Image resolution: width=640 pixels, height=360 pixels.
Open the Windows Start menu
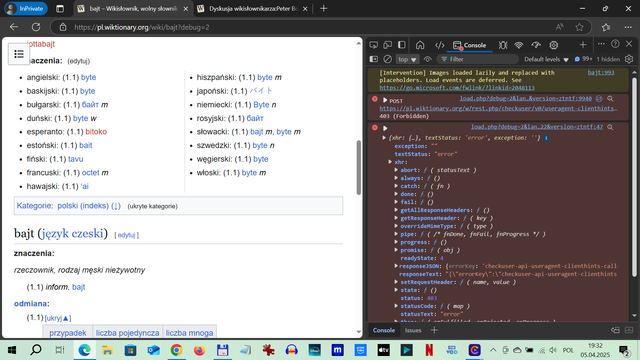pyautogui.click(x=12, y=350)
